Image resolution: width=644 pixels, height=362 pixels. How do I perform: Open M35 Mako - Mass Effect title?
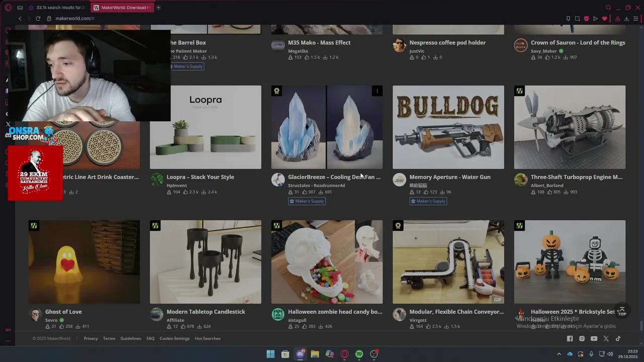[319, 43]
